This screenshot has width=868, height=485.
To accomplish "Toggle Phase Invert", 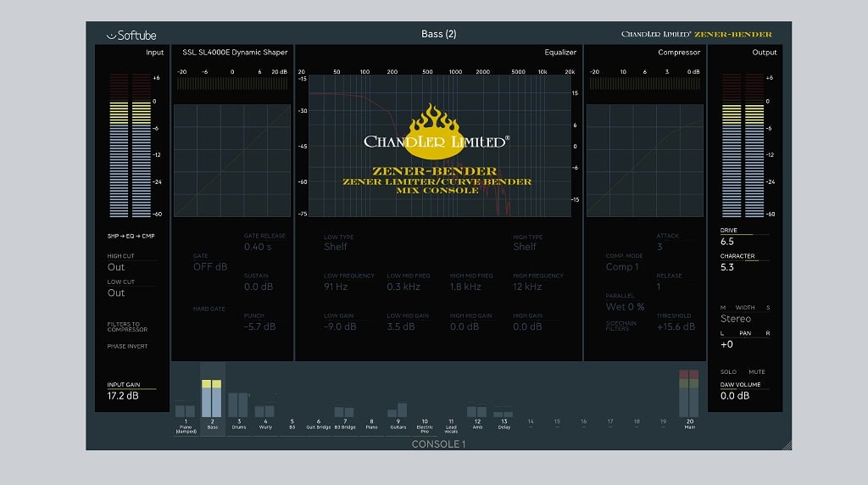I will (127, 346).
